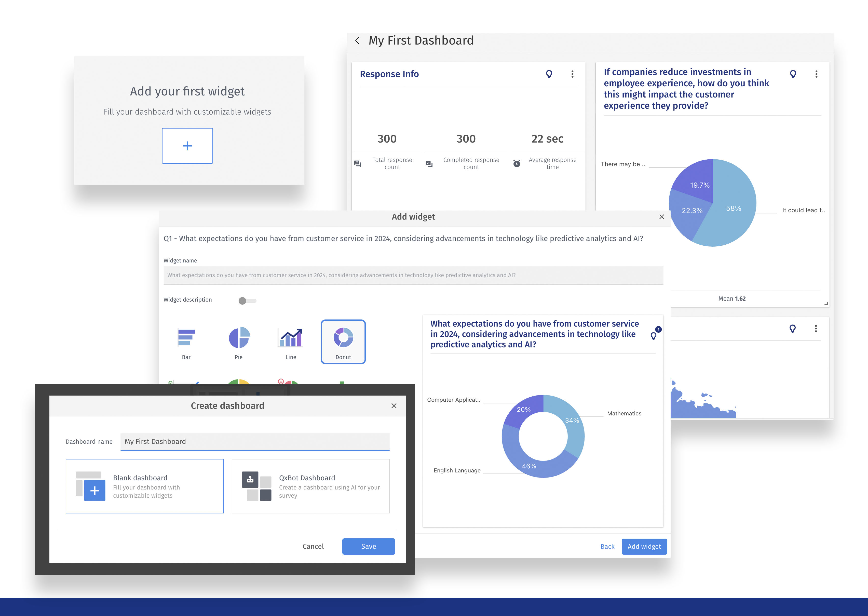868x616 pixels.
Task: Open three-dot menu in Response Info widget
Action: 572,74
